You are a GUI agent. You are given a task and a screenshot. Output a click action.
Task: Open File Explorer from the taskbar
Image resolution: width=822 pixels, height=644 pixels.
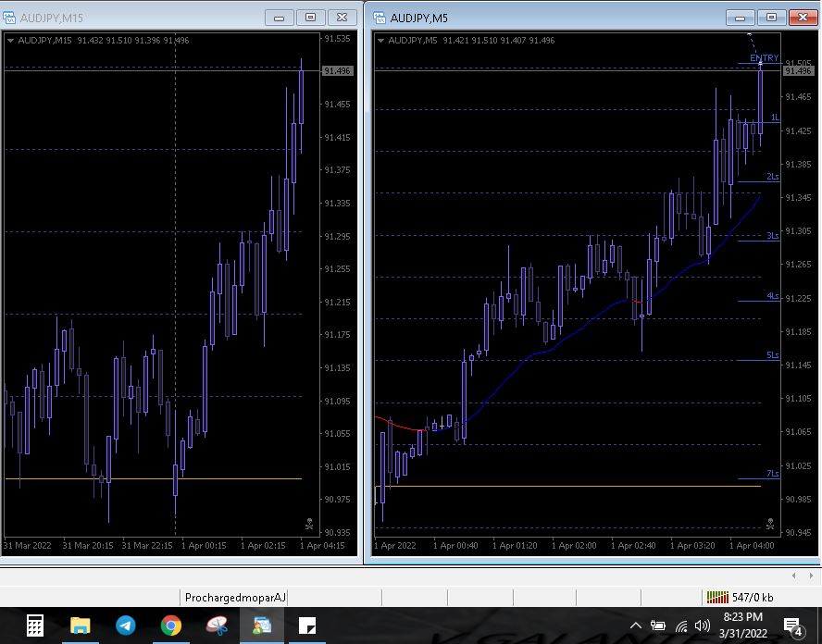(81, 625)
